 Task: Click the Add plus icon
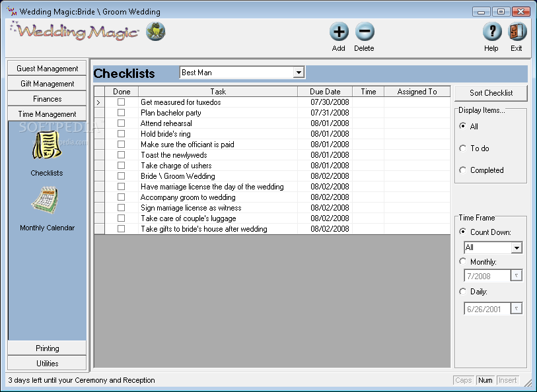(339, 32)
